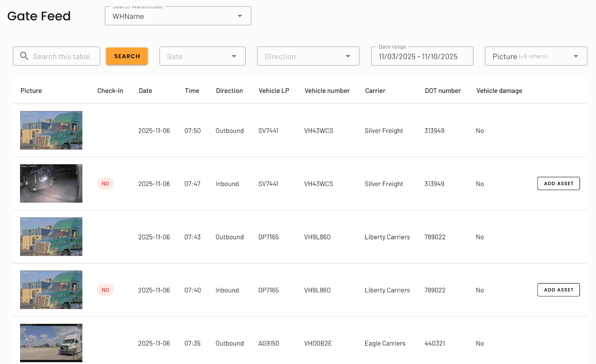This screenshot has height=364, width=596.
Task: Open the white Eagle Carriers truck picture
Action: (x=51, y=343)
